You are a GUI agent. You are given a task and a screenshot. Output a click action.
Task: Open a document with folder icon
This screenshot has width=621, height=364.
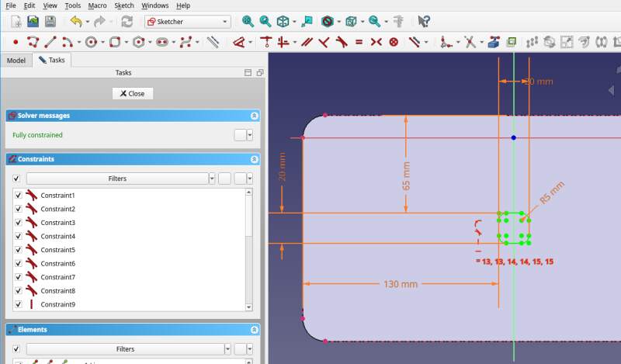pyautogui.click(x=33, y=22)
